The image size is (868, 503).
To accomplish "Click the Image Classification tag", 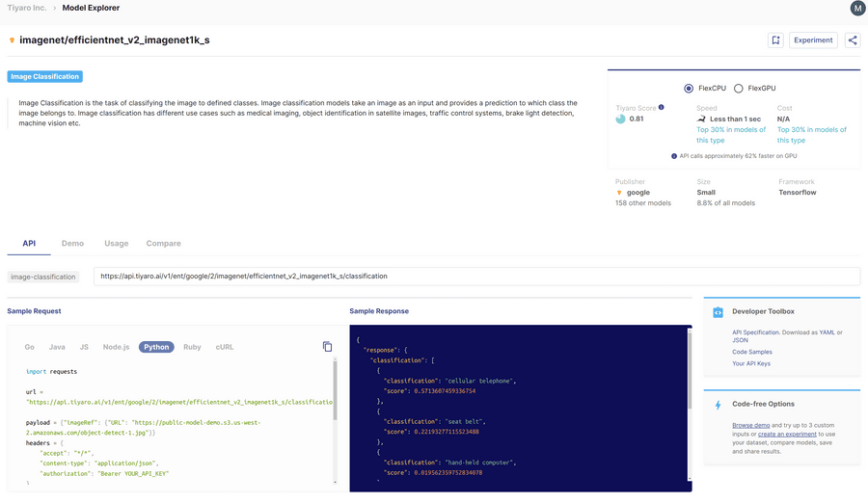I will point(44,76).
